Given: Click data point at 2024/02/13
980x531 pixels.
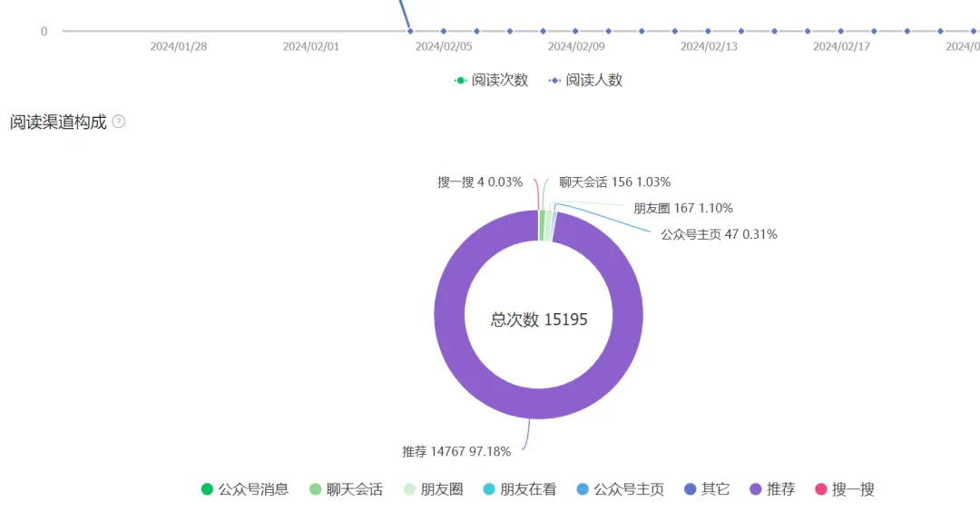Looking at the screenshot, I should point(708,31).
